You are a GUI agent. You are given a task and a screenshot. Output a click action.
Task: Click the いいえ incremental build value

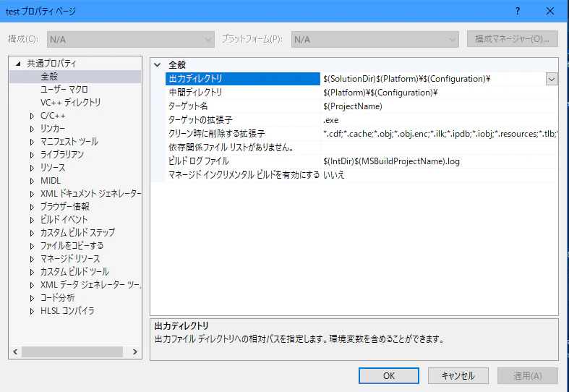point(439,175)
